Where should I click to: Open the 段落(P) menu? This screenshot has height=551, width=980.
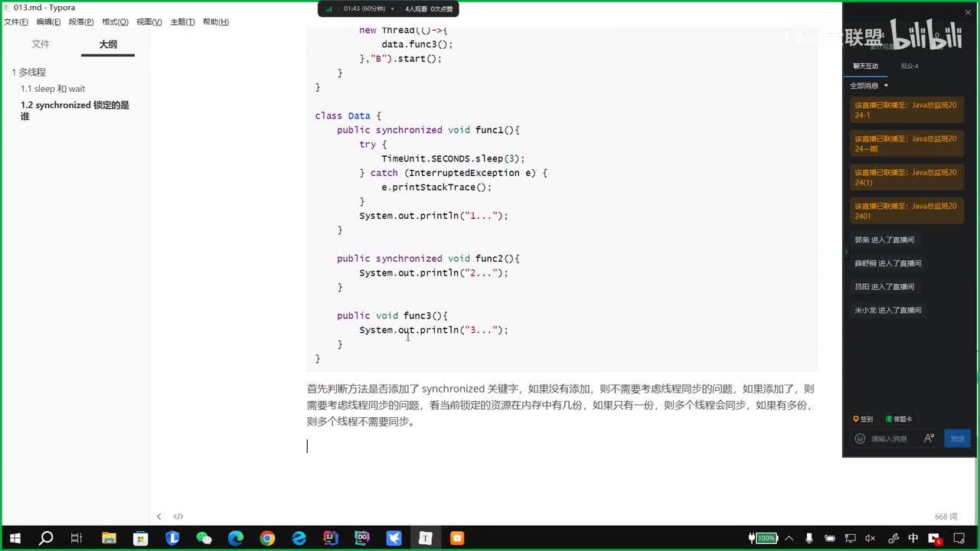81,22
